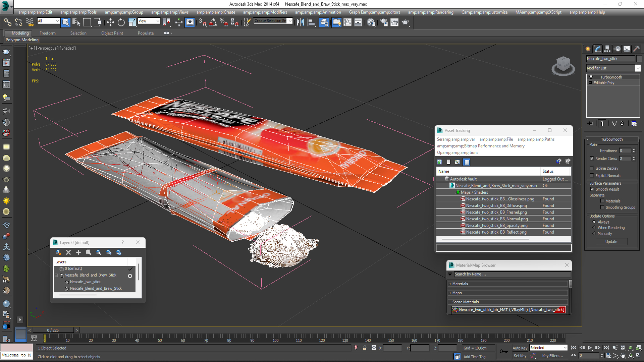The width and height of the screenshot is (644, 362).
Task: Toggle Smooth Result checkbox
Action: [592, 189]
